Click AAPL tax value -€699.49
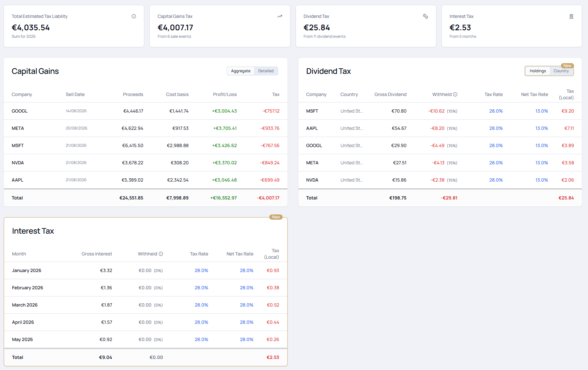The width and height of the screenshot is (588, 370). tap(270, 180)
